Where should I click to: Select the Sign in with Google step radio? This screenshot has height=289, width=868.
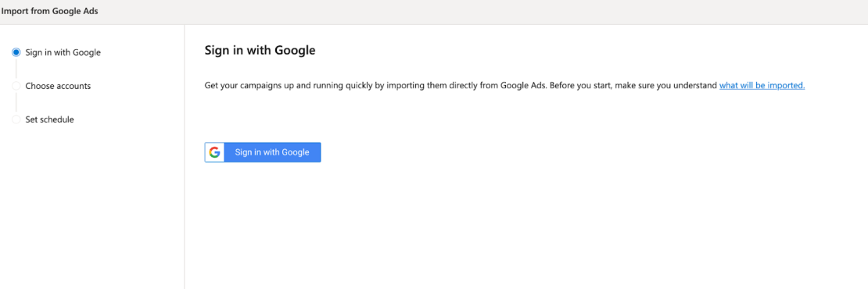(16, 52)
